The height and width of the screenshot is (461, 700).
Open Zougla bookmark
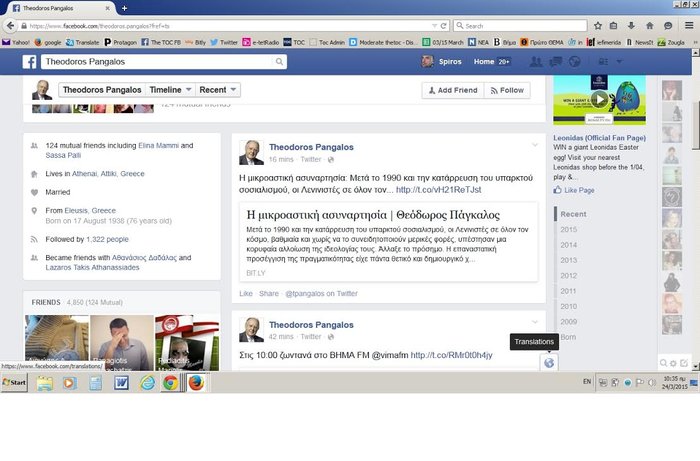[671, 42]
